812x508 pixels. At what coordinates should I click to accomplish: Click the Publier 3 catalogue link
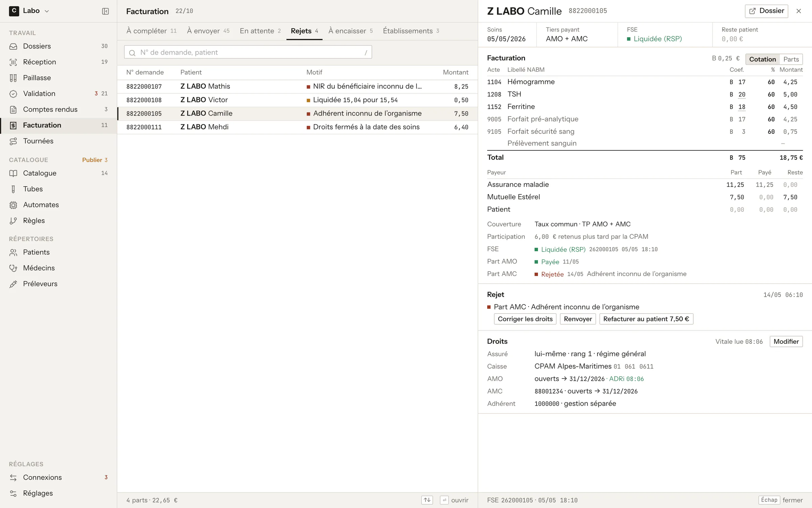pos(95,160)
